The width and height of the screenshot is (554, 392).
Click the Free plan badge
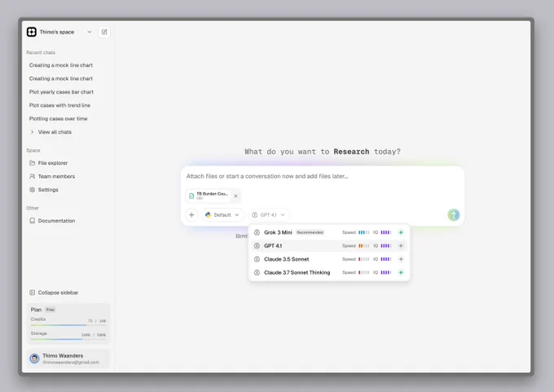tap(51, 310)
